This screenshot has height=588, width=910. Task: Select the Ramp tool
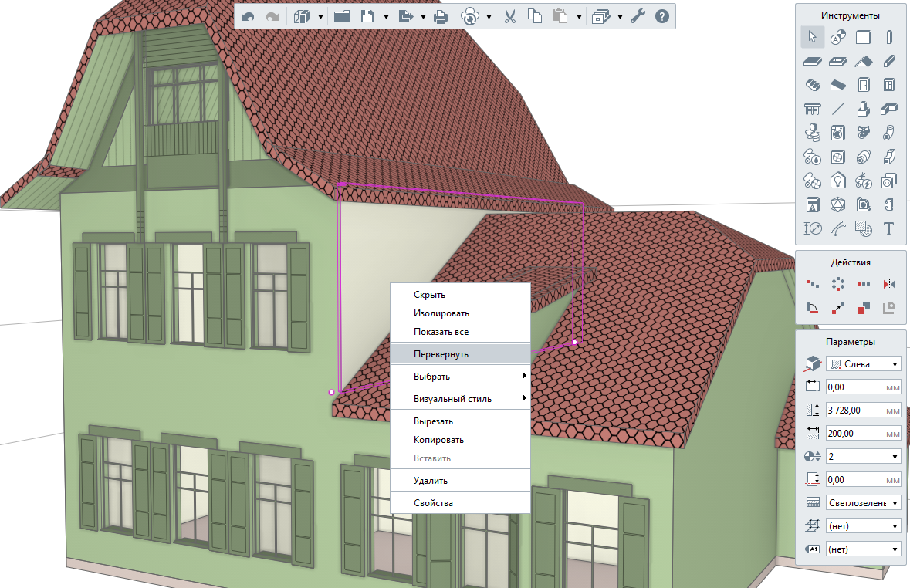(837, 86)
